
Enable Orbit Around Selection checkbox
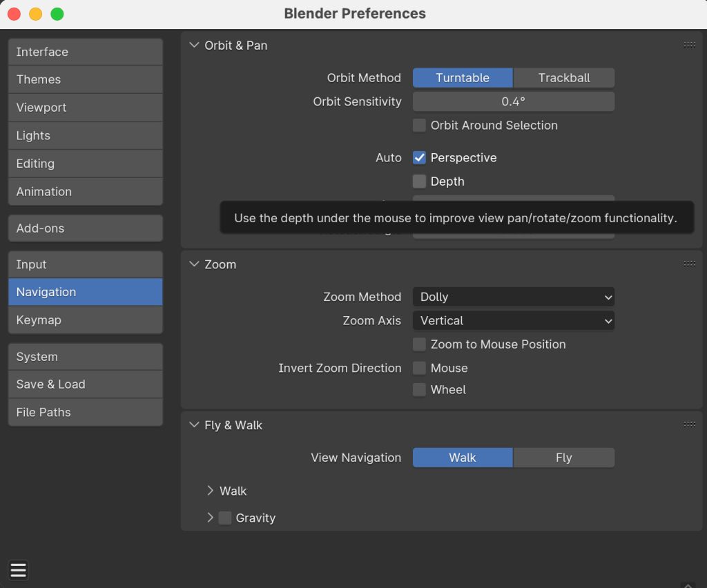coord(419,125)
